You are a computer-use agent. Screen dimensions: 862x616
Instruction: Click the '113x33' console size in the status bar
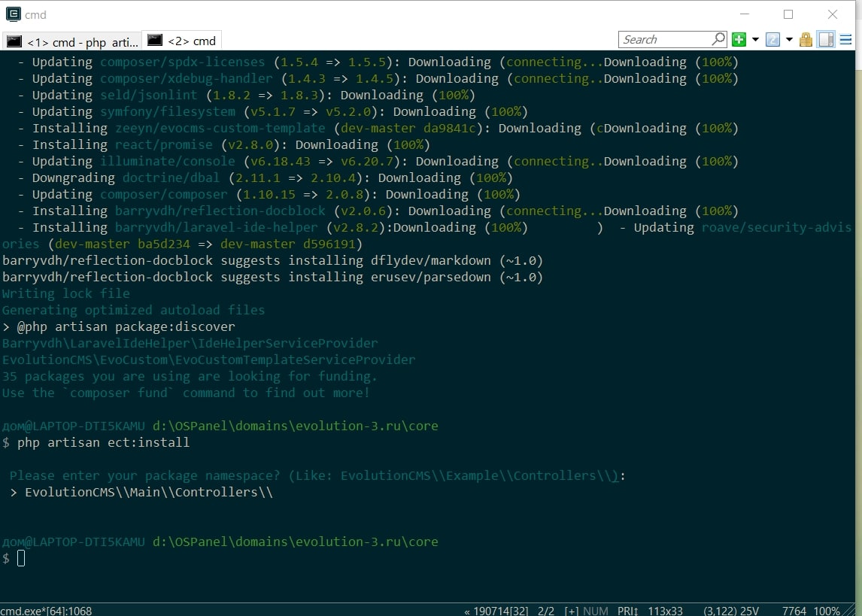pyautogui.click(x=665, y=611)
